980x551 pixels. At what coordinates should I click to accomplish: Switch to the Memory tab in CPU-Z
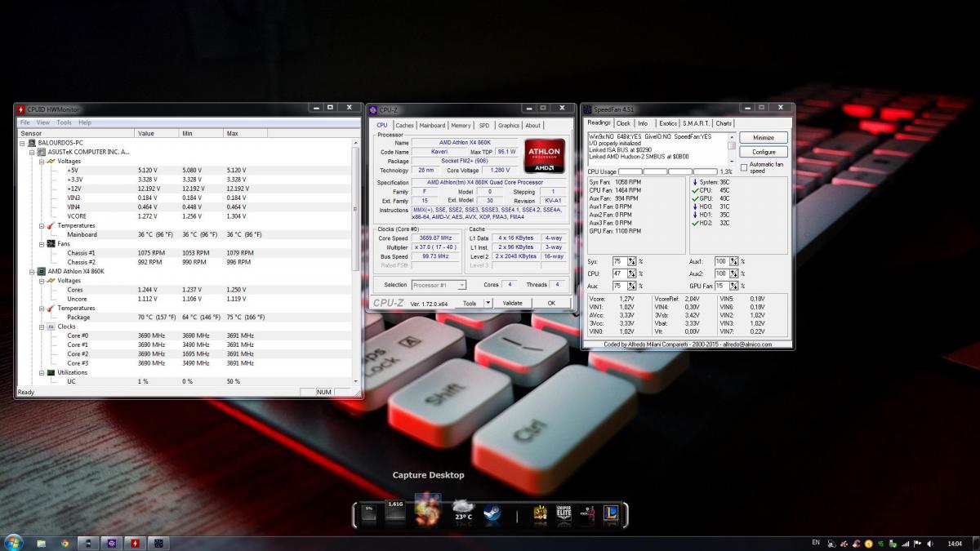coord(461,126)
